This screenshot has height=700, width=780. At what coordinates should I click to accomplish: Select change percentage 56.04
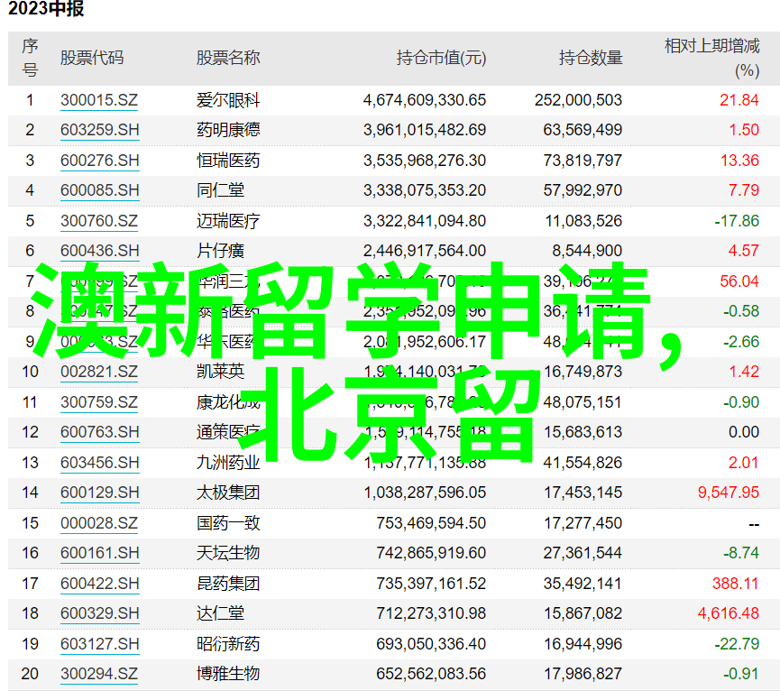739,281
